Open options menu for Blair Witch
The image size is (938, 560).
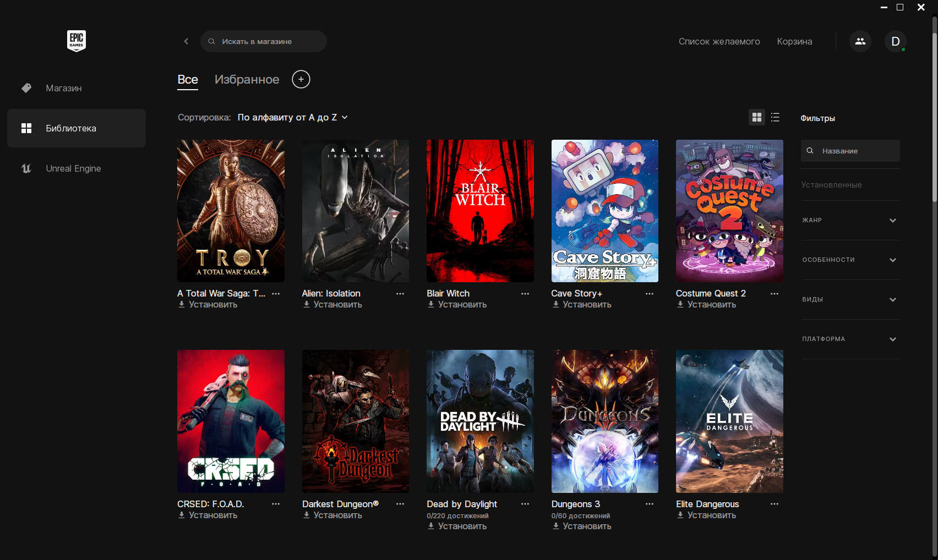point(525,294)
